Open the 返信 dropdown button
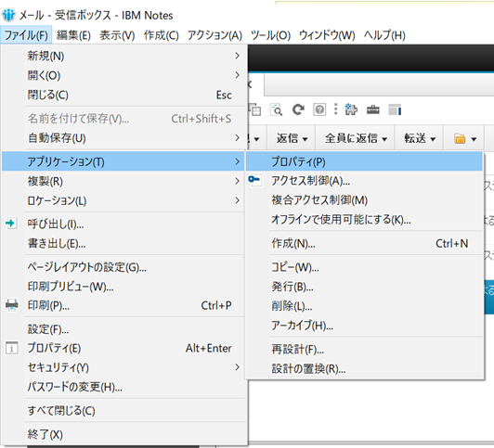Image resolution: width=494 pixels, height=448 pixels. click(292, 138)
